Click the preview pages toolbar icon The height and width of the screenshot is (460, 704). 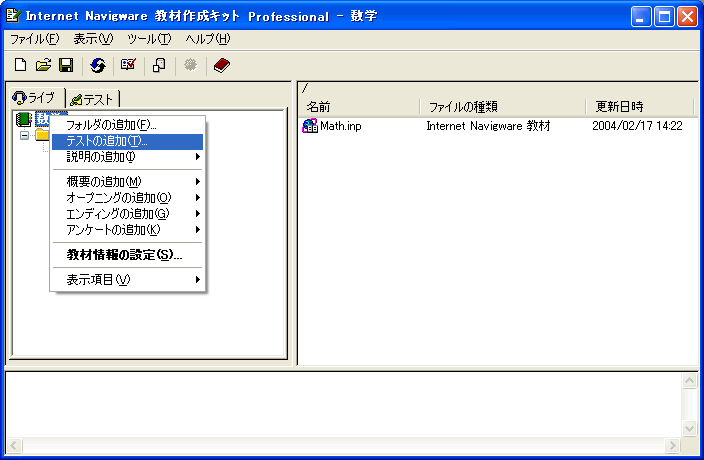[159, 65]
